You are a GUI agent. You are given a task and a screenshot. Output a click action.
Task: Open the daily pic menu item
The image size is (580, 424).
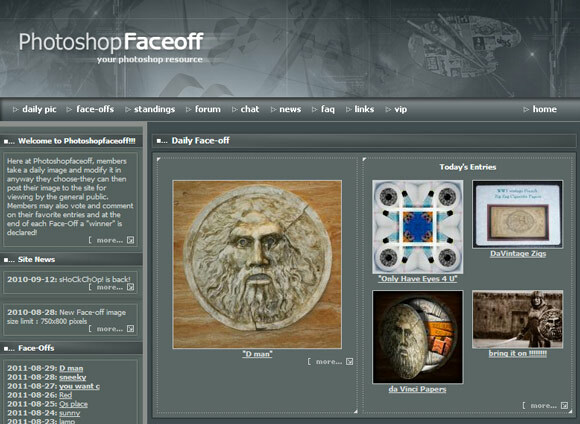(39, 109)
